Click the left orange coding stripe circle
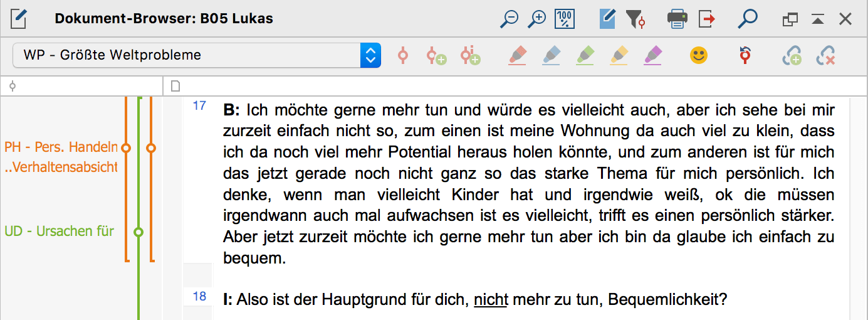868x320 pixels. pyautogui.click(x=126, y=148)
